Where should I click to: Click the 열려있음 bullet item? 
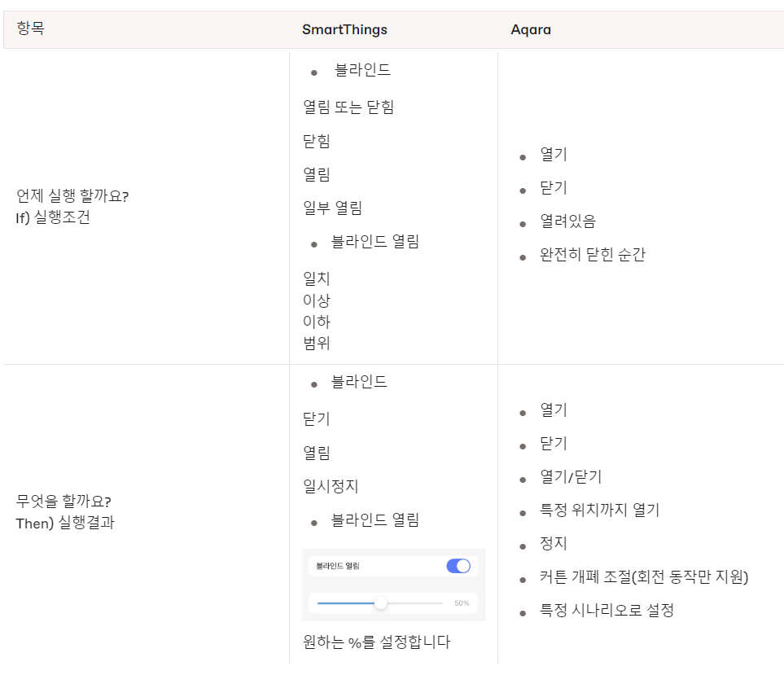tap(567, 221)
